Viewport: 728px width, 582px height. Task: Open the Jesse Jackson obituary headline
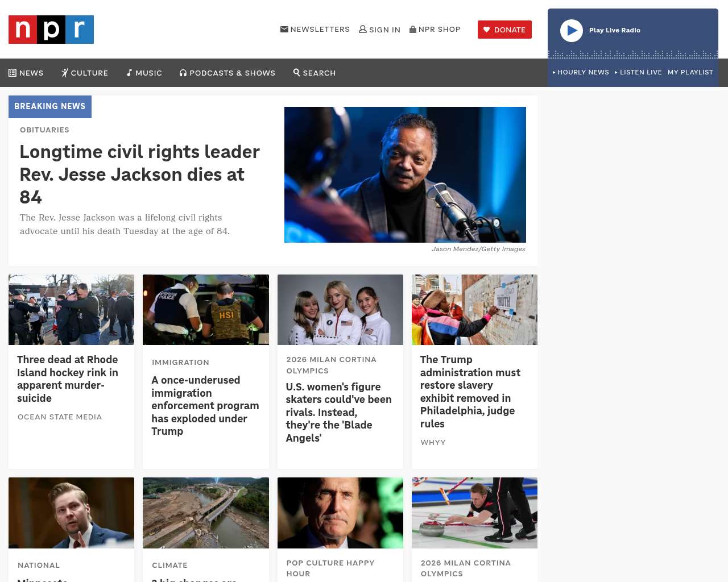coord(140,174)
